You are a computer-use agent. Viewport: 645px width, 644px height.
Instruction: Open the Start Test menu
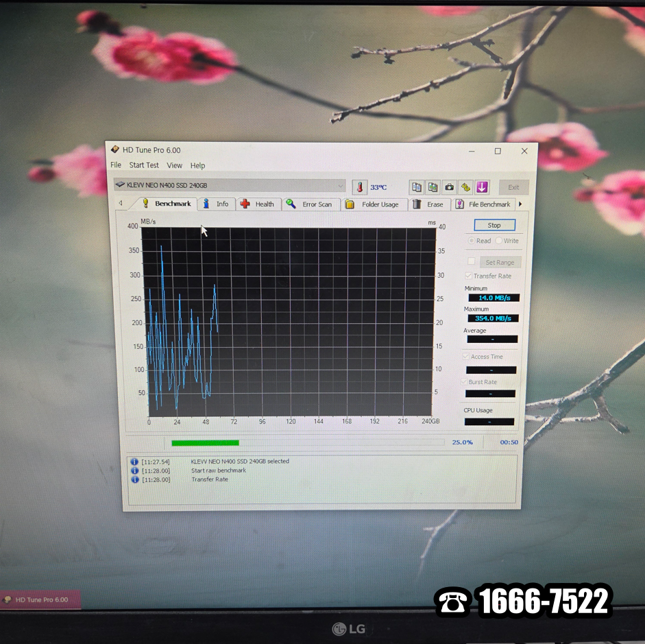(143, 165)
